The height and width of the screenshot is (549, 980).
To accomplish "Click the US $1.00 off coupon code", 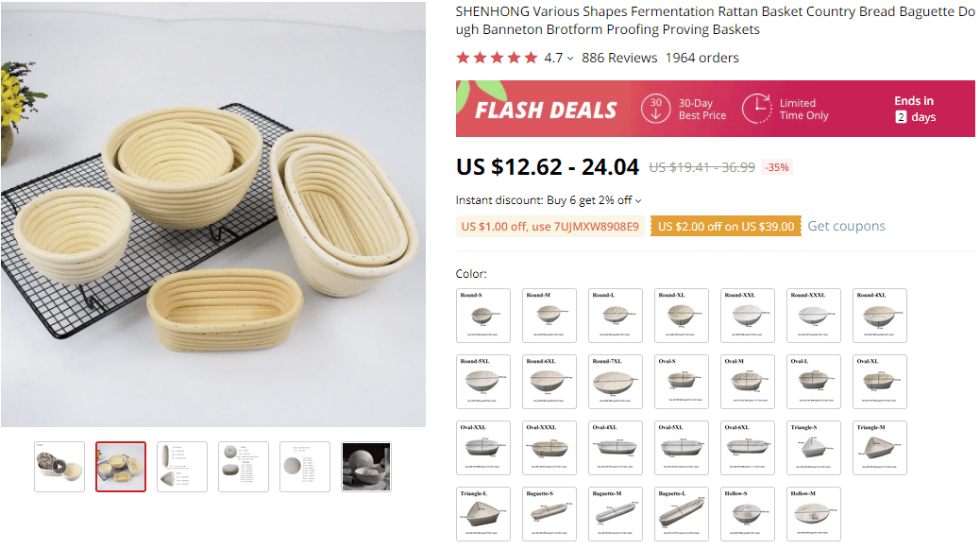I will coord(549,226).
